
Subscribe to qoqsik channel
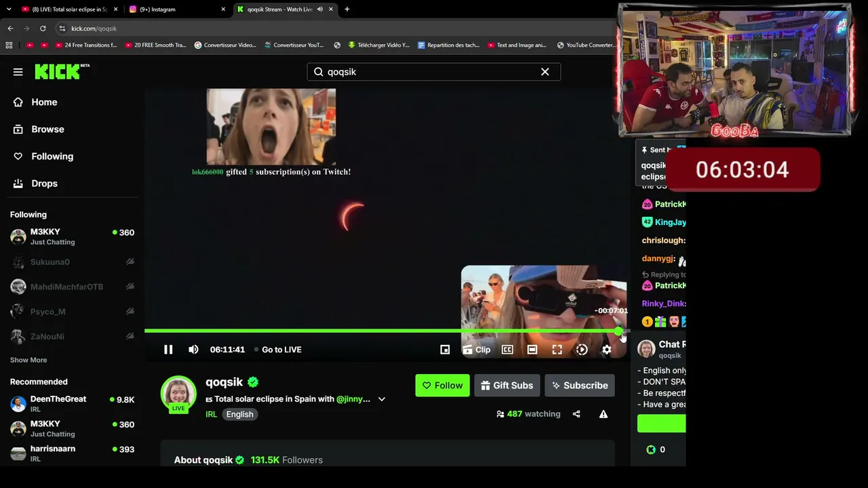(x=580, y=386)
